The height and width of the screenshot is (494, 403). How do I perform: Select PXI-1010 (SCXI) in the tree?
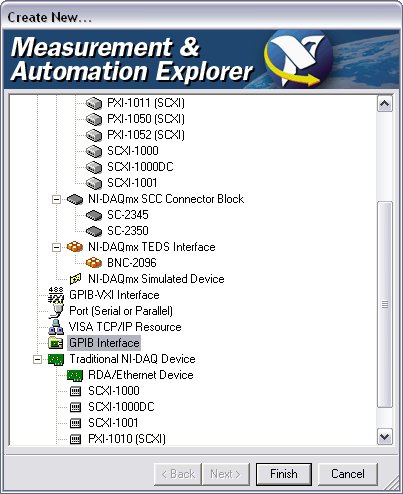click(x=127, y=439)
